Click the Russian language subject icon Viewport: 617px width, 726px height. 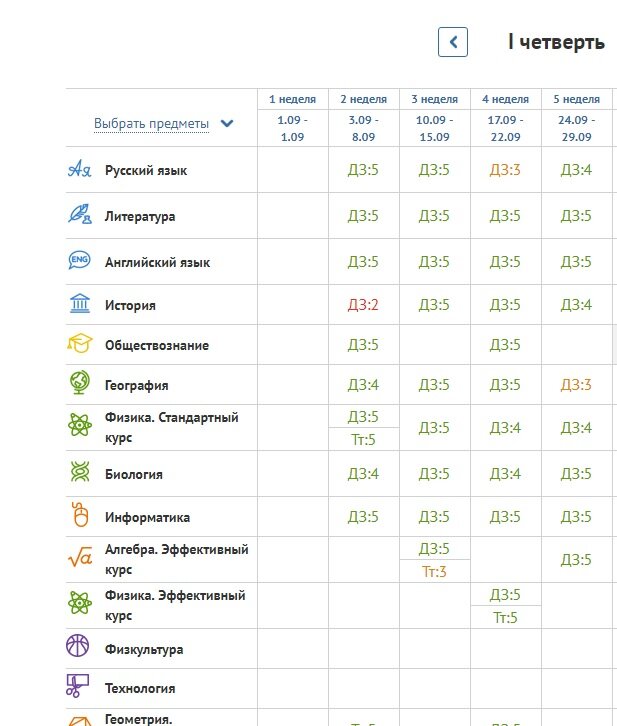coord(79,170)
